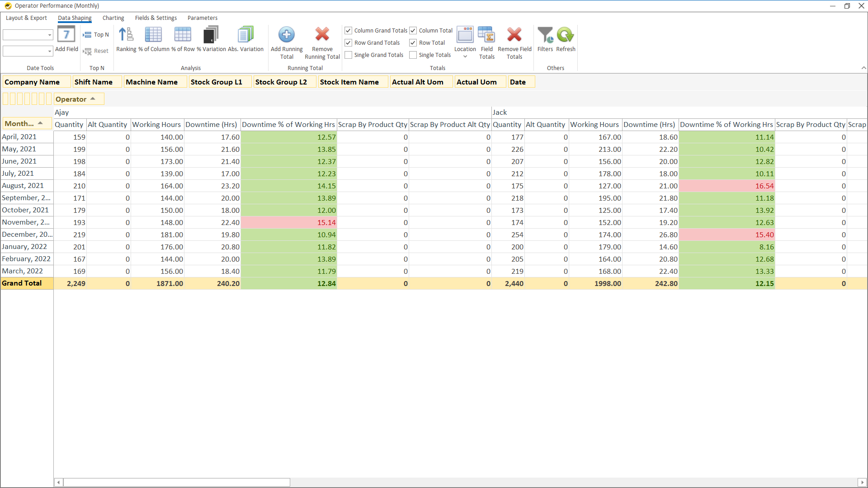
Task: Click Add Running Total icon
Action: (287, 35)
